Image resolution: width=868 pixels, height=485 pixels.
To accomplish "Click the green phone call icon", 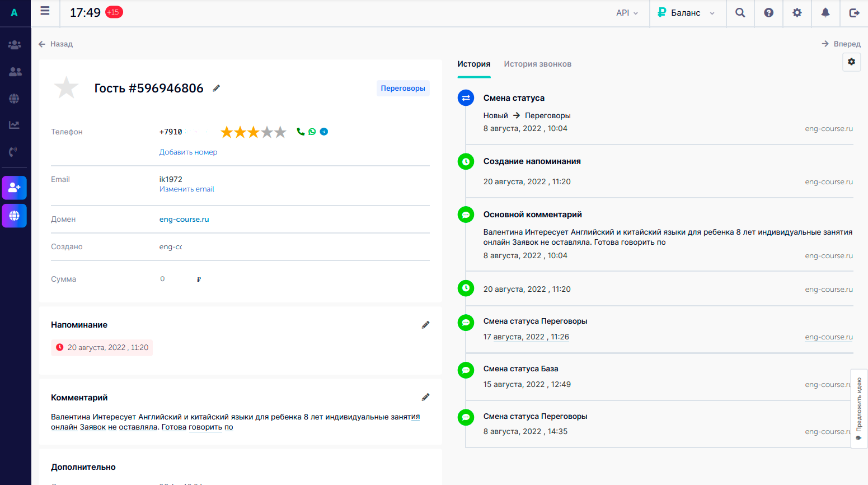I will click(301, 132).
